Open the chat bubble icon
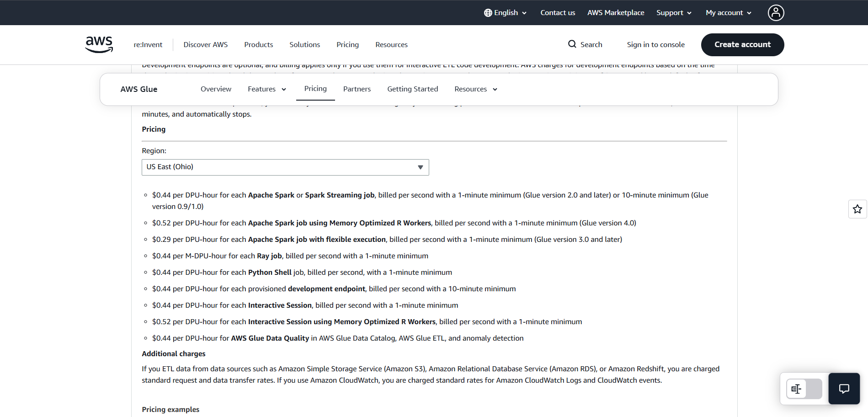Viewport: 868px width, 417px height. tap(844, 389)
